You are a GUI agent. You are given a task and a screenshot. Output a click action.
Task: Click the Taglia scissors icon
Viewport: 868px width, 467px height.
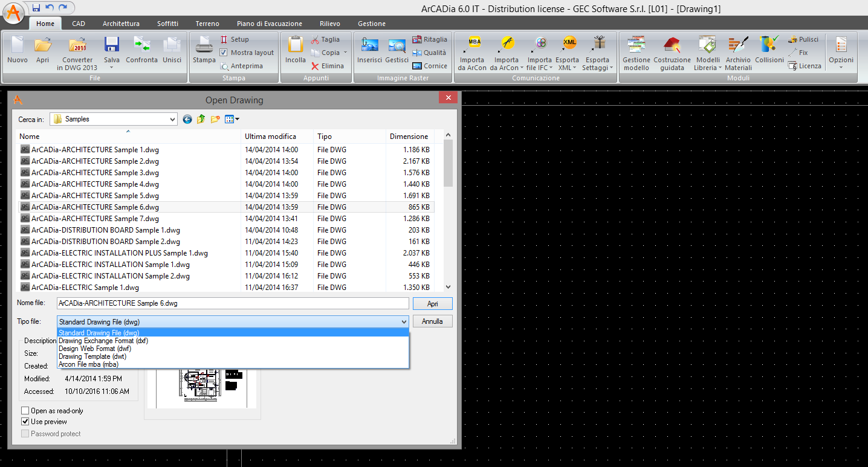tap(315, 40)
